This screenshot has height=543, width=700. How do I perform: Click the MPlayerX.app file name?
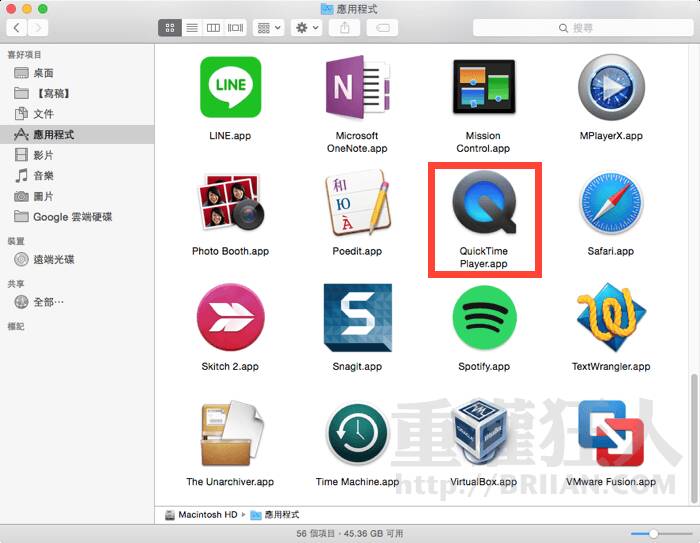[x=611, y=136]
